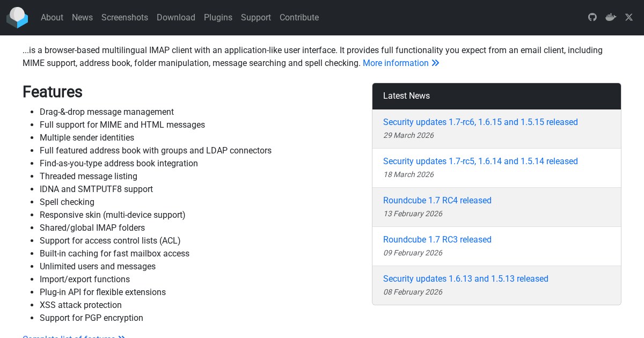644x338 pixels.
Task: Open the Docker whale icon link
Action: (611, 17)
